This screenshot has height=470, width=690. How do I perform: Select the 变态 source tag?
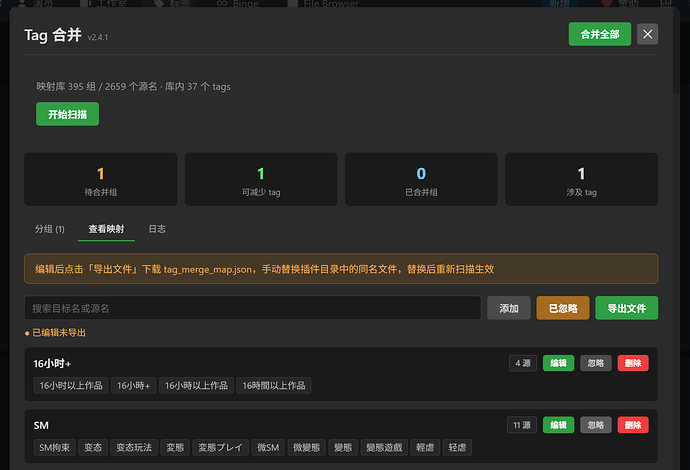93,448
